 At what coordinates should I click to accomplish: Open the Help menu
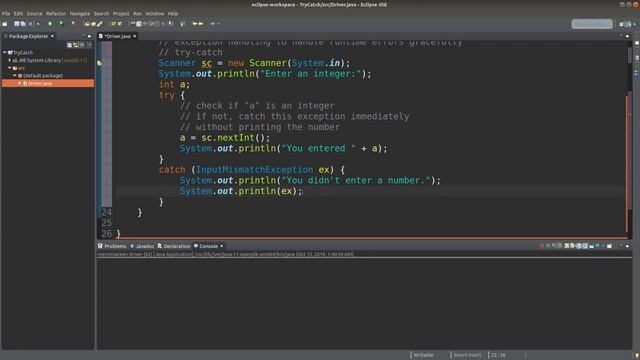(x=173, y=13)
